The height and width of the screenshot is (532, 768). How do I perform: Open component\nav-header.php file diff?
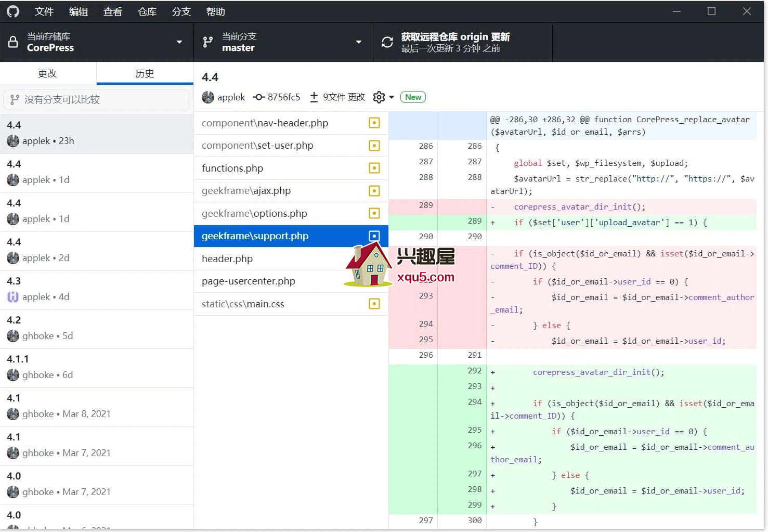click(x=291, y=123)
